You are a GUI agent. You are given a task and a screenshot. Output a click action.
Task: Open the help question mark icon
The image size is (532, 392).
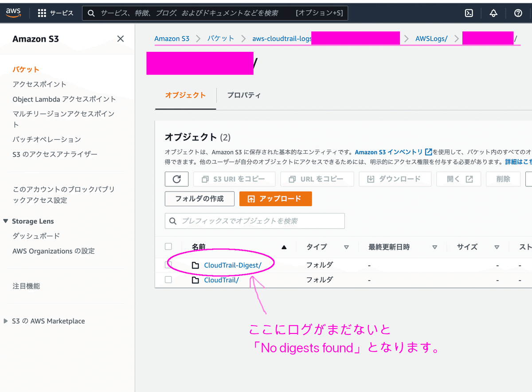(518, 13)
